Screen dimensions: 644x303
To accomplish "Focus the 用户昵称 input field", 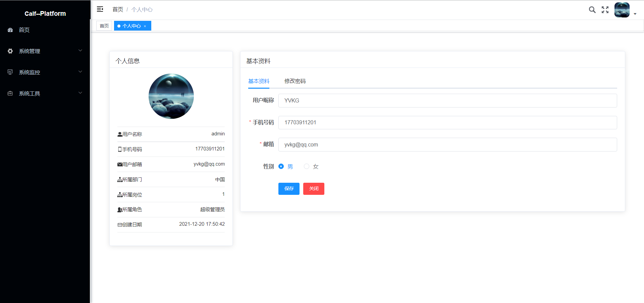I will pyautogui.click(x=447, y=100).
